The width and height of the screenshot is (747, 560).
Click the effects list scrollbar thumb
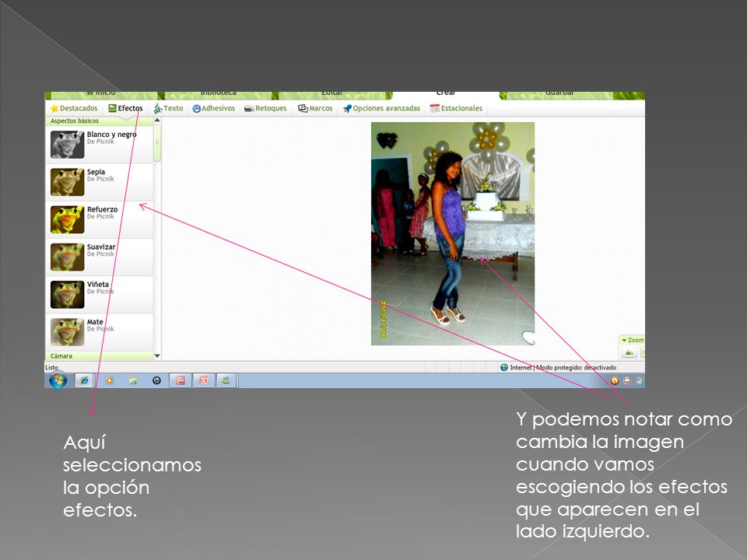coord(157,143)
